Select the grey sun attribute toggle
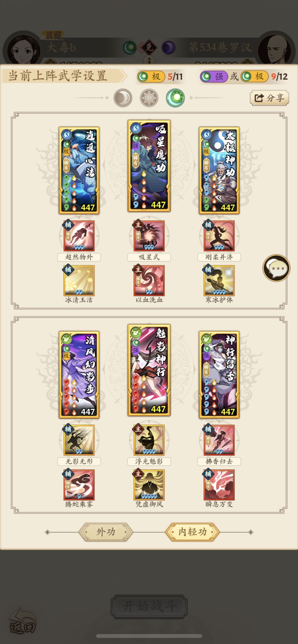This screenshot has width=298, height=644. 149,98
